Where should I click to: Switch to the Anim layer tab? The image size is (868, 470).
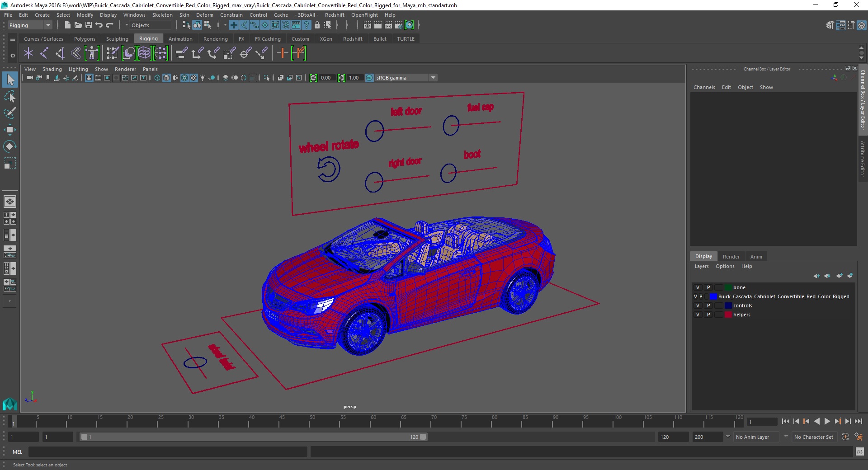pos(756,256)
